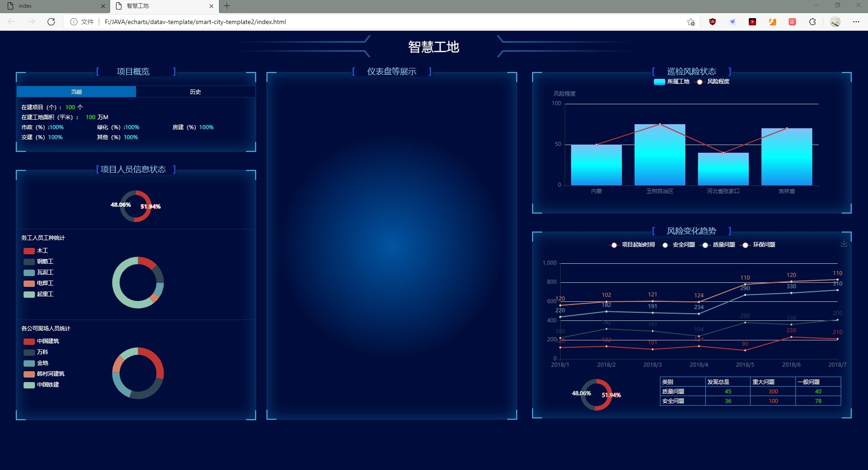Click the 质量问题 row's 发现总是 value 45

point(728,392)
